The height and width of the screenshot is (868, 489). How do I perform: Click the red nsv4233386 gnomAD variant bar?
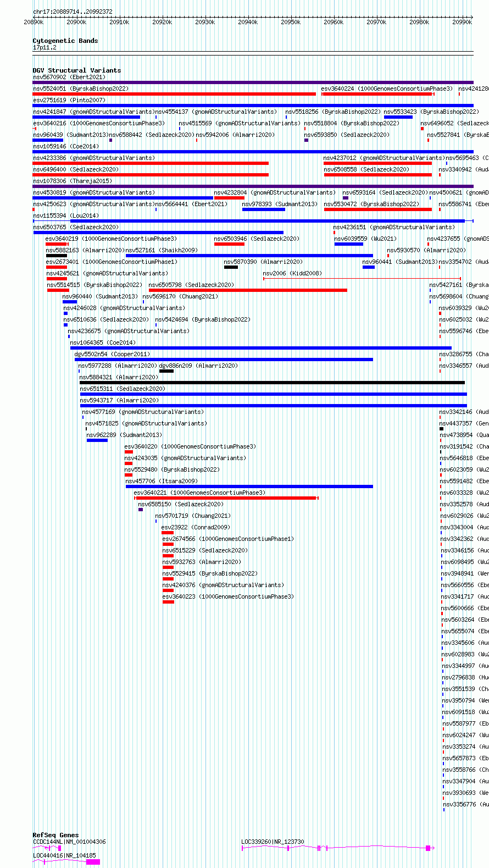151,163
